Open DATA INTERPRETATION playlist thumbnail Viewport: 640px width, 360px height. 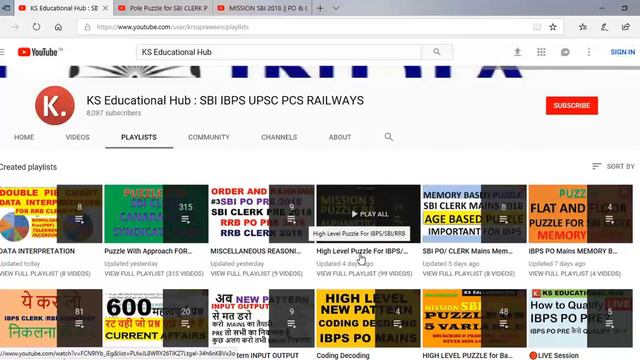pos(51,214)
